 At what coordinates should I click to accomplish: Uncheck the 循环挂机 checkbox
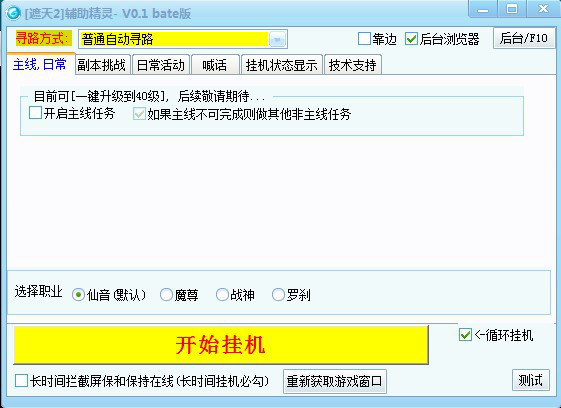click(x=465, y=335)
